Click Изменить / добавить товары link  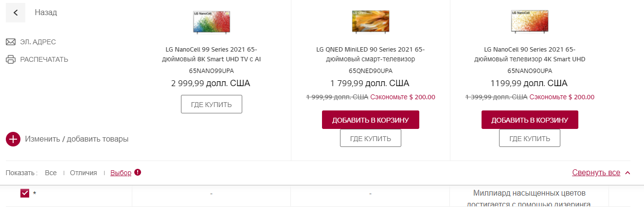pyautogui.click(x=76, y=139)
